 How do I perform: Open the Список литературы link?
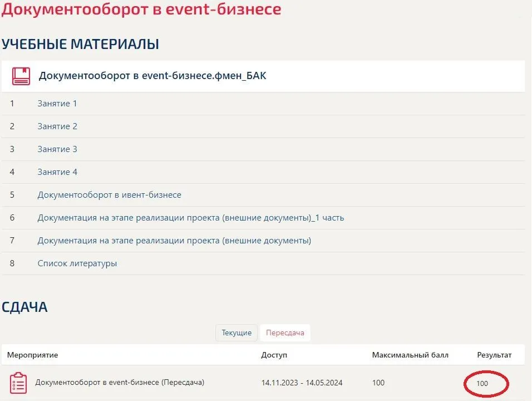(x=77, y=263)
